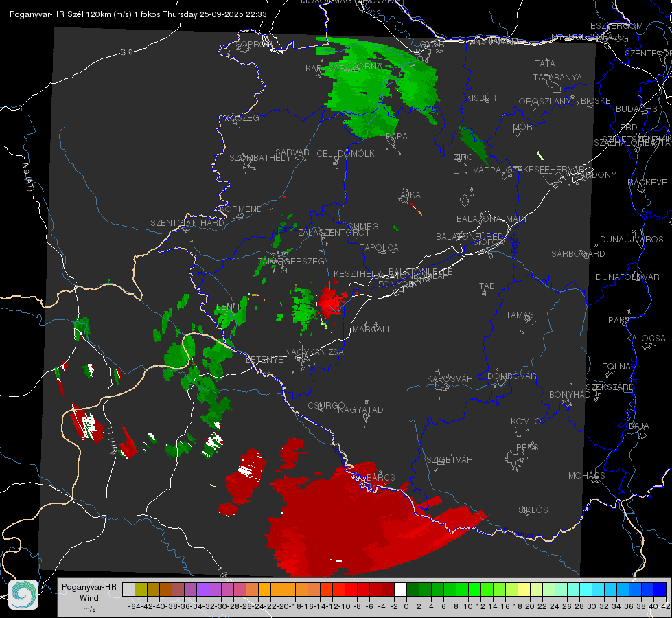Select the TAB town label
Screen dimensions: 672x618
tap(487, 286)
